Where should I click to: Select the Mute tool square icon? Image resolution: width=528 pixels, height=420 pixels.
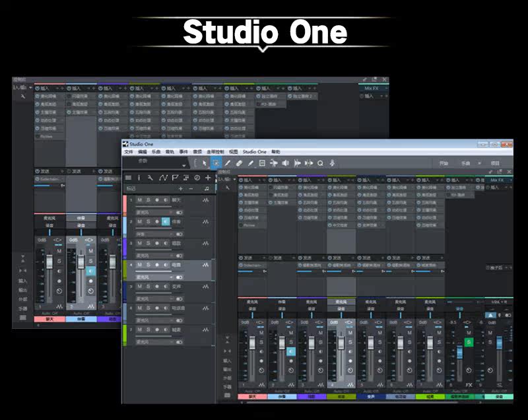coord(262,163)
